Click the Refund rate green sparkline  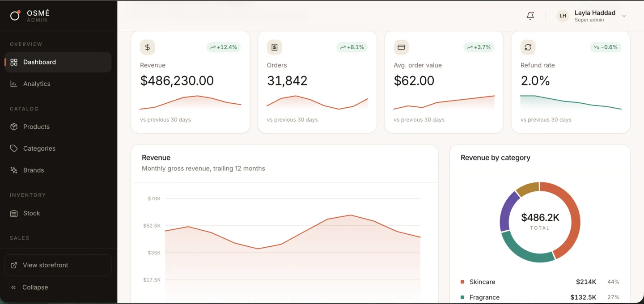(x=571, y=102)
